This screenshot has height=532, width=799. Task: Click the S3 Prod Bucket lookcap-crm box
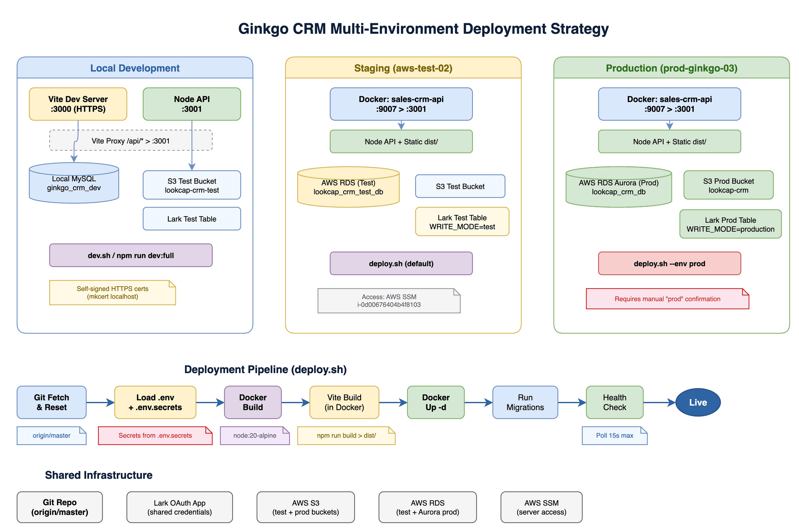pyautogui.click(x=729, y=185)
